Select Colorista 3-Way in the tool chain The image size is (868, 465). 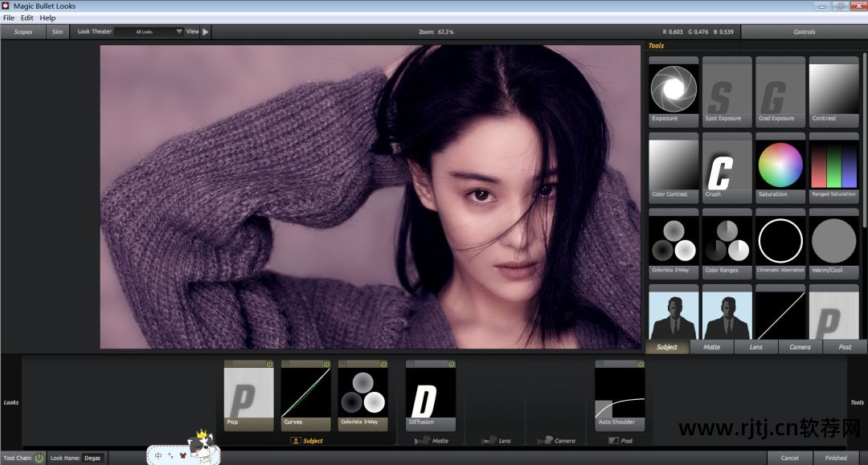362,396
